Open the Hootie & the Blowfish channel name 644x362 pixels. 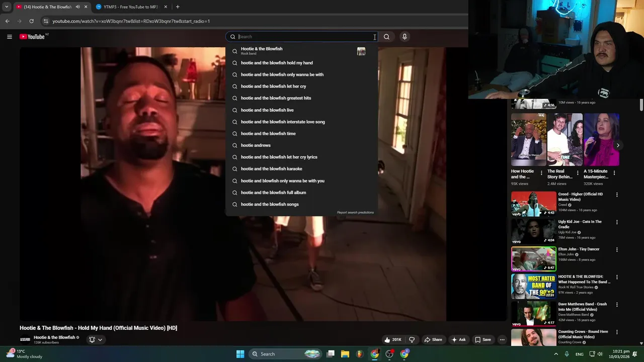coord(54,337)
